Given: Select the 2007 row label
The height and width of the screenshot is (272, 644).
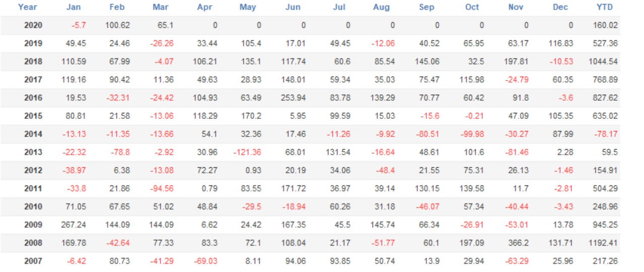Looking at the screenshot, I should (33, 261).
